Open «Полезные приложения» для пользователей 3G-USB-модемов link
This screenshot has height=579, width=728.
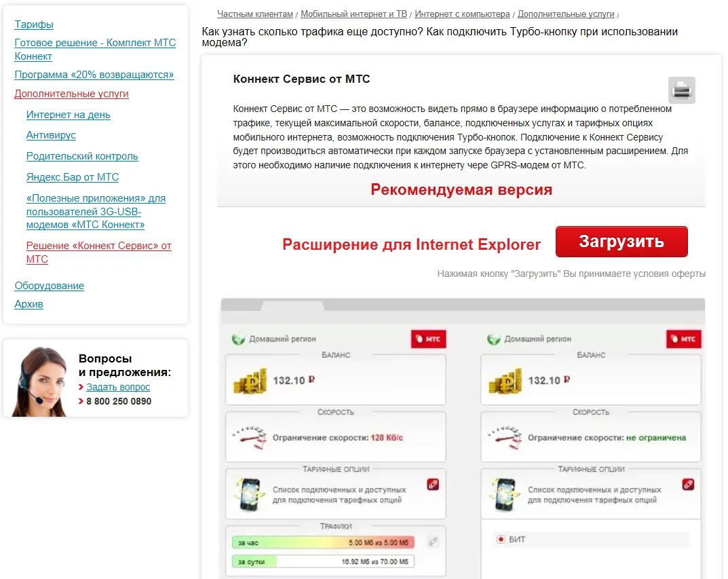96,211
